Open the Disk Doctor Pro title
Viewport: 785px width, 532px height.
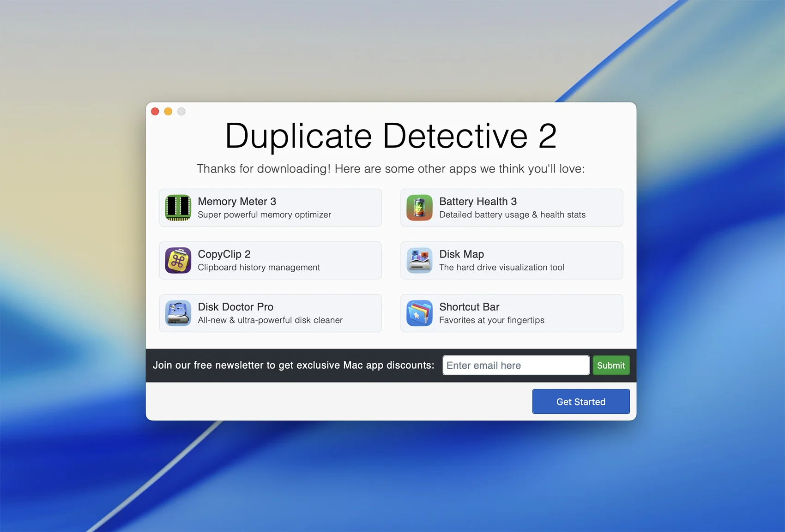235,307
